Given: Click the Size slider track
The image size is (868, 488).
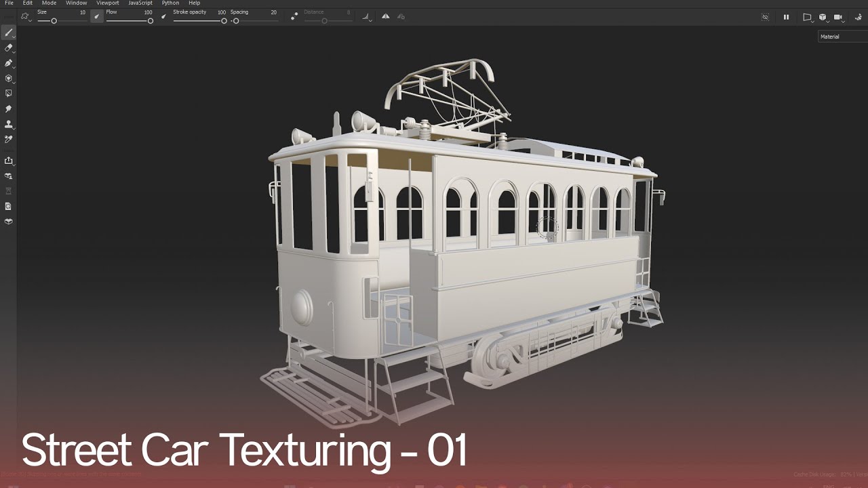Looking at the screenshot, I should pyautogui.click(x=62, y=21).
